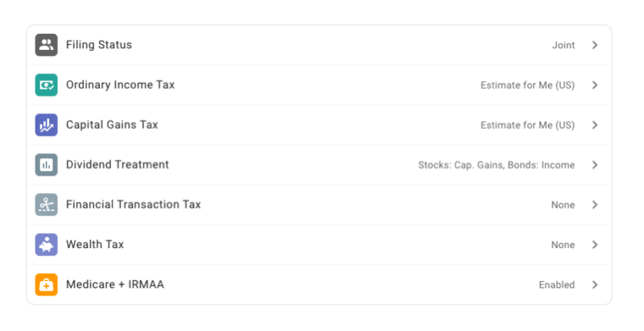
Task: Click the Financial Transaction Tax icon
Action: coord(47,205)
